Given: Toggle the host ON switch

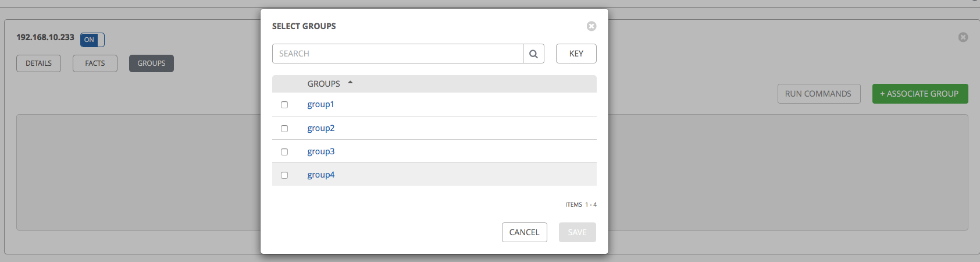Looking at the screenshot, I should pyautogui.click(x=92, y=40).
